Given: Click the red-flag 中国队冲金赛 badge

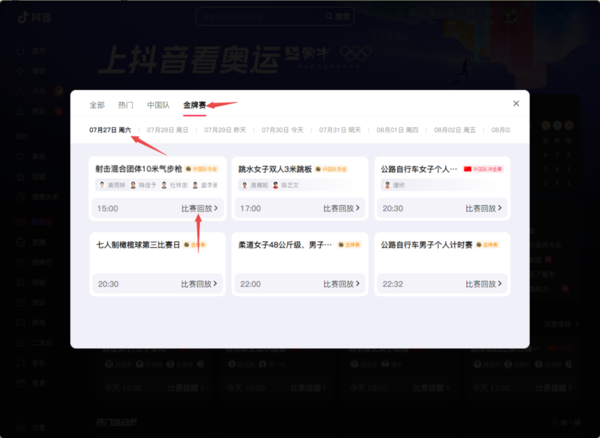Looking at the screenshot, I should pyautogui.click(x=483, y=169).
